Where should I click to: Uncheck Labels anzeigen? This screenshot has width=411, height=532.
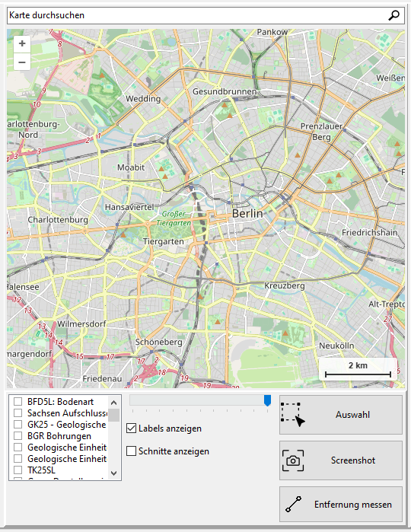pyautogui.click(x=132, y=428)
